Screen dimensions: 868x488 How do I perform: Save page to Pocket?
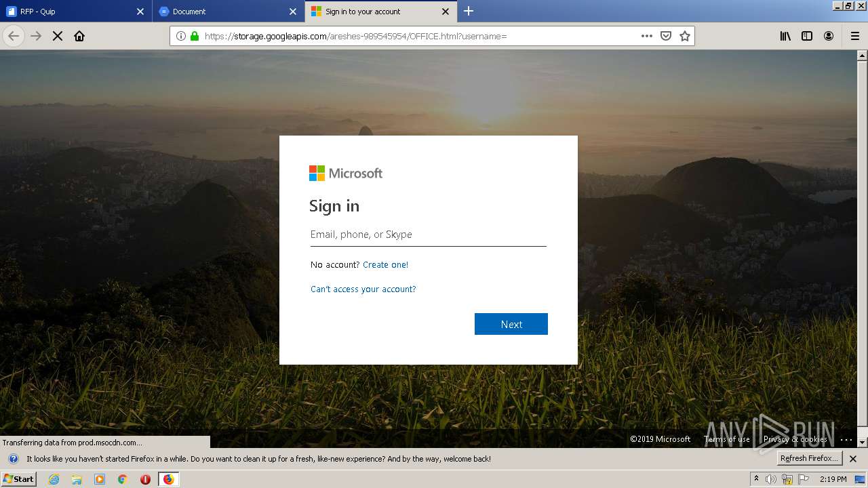[666, 36]
